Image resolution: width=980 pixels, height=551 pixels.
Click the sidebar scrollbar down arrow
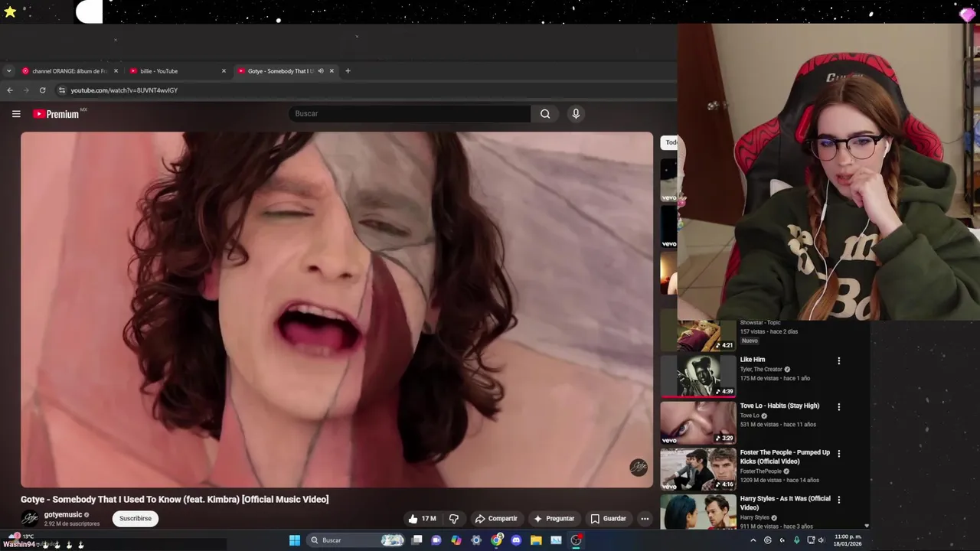867,526
